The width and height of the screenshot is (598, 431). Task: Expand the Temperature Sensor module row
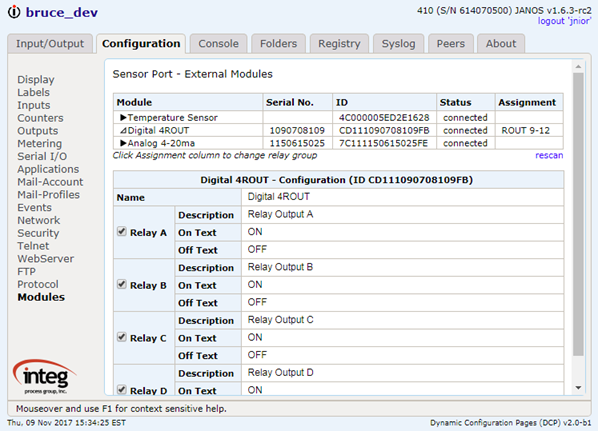click(123, 117)
